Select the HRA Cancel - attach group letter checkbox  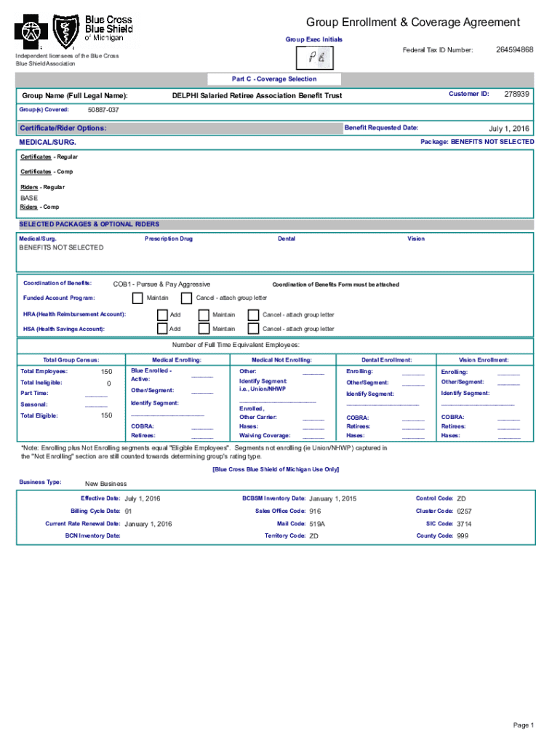pos(253,314)
